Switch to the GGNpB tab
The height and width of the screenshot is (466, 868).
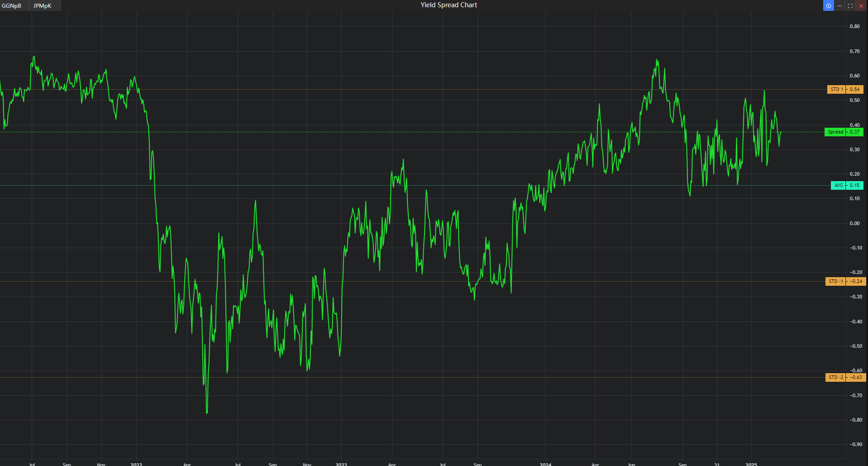[x=12, y=5]
